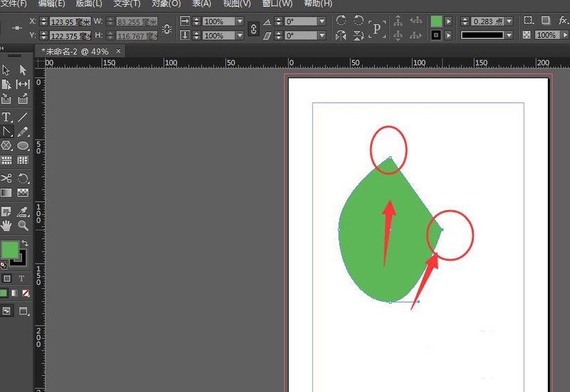Viewport: 570px width, 392px height.
Task: Expand the scale X percentage dropdown
Action: click(239, 22)
